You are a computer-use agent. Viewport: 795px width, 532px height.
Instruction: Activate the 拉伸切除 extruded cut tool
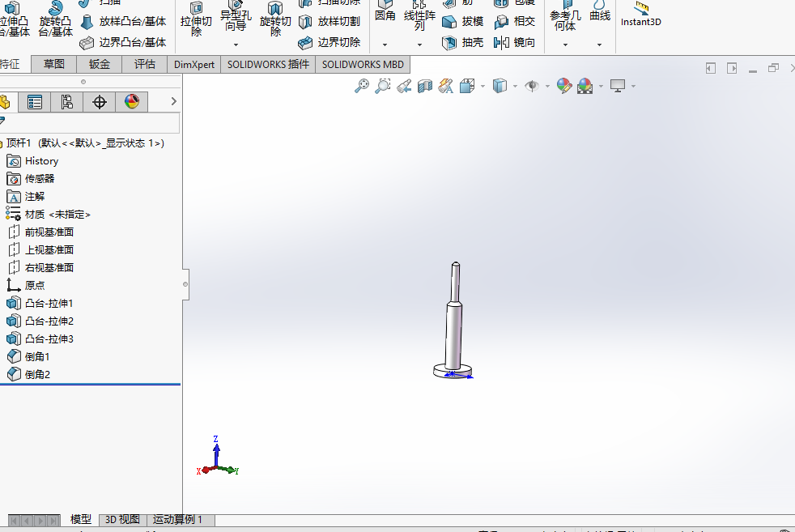[x=196, y=19]
